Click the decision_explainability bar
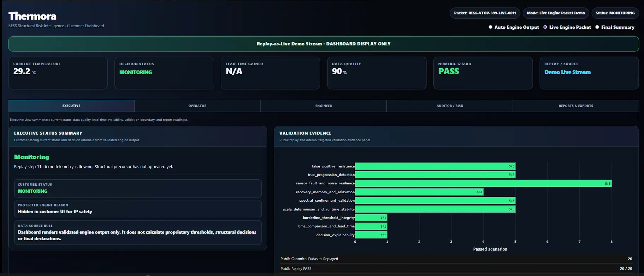 point(371,235)
